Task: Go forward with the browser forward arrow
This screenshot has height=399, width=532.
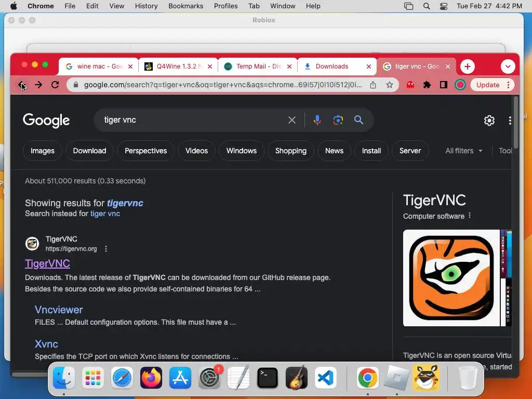Action: pyautogui.click(x=38, y=85)
